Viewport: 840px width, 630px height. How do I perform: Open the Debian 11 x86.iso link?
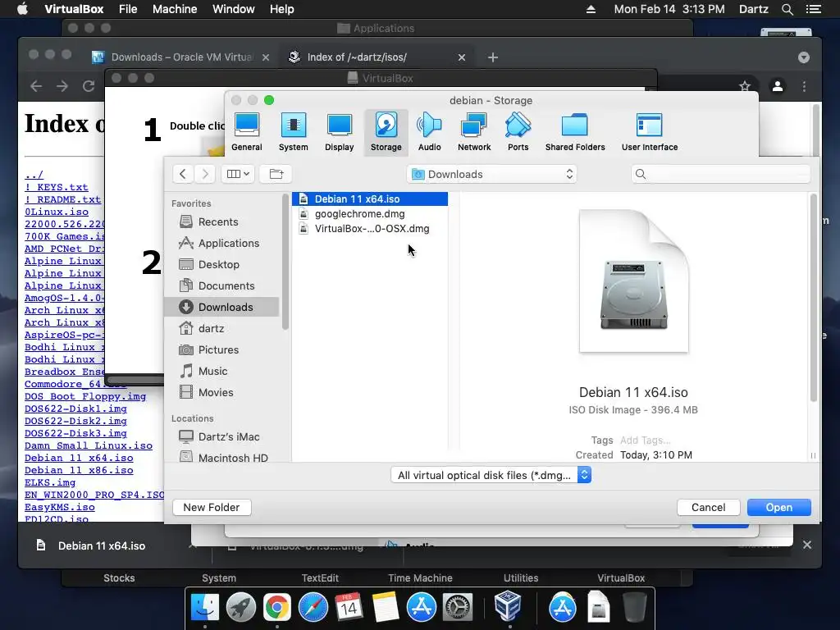coord(79,470)
